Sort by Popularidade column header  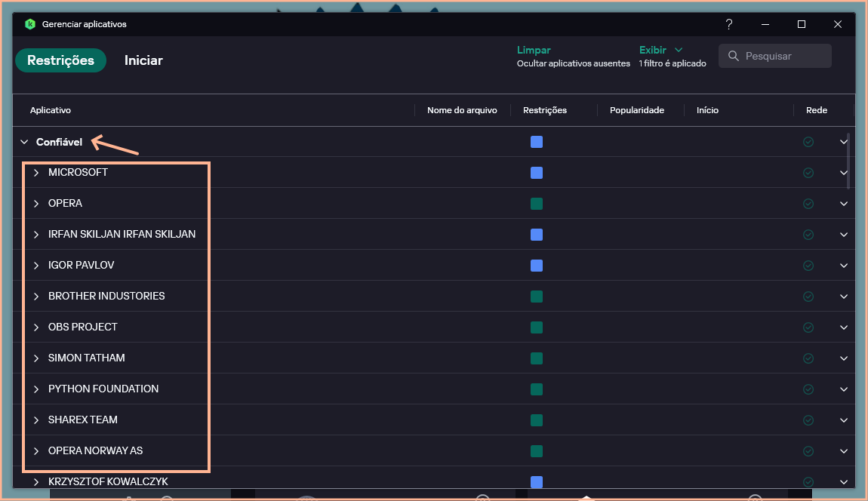[x=636, y=110]
